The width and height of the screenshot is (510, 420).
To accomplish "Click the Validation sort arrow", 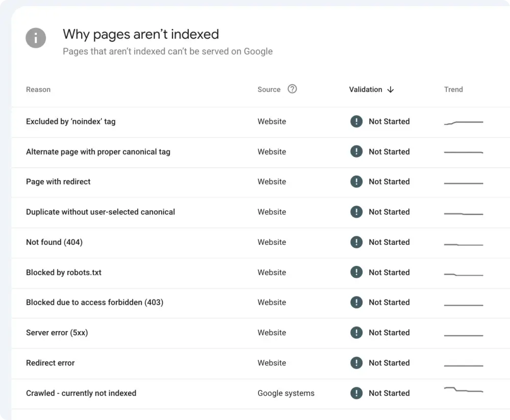I will click(390, 89).
